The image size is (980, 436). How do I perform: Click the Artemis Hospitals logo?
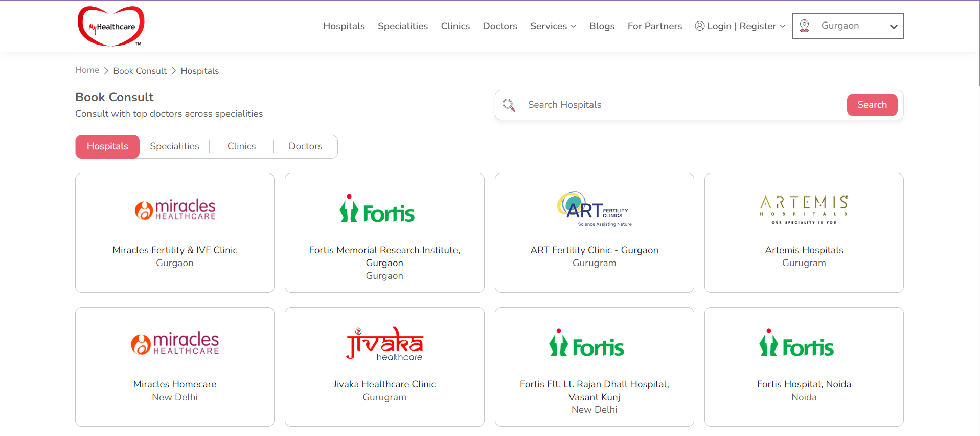804,209
